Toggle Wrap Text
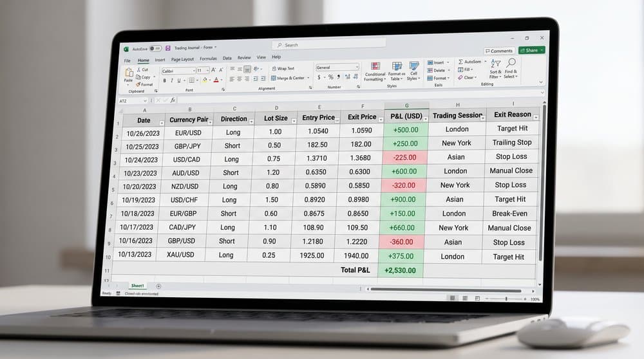This screenshot has width=644, height=359. [283, 68]
